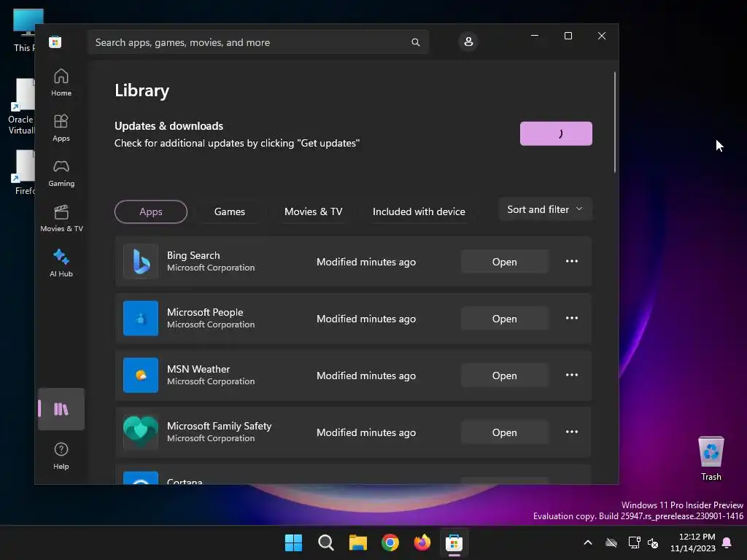Open more options for Microsoft Family Safety
The height and width of the screenshot is (560, 747).
[572, 432]
